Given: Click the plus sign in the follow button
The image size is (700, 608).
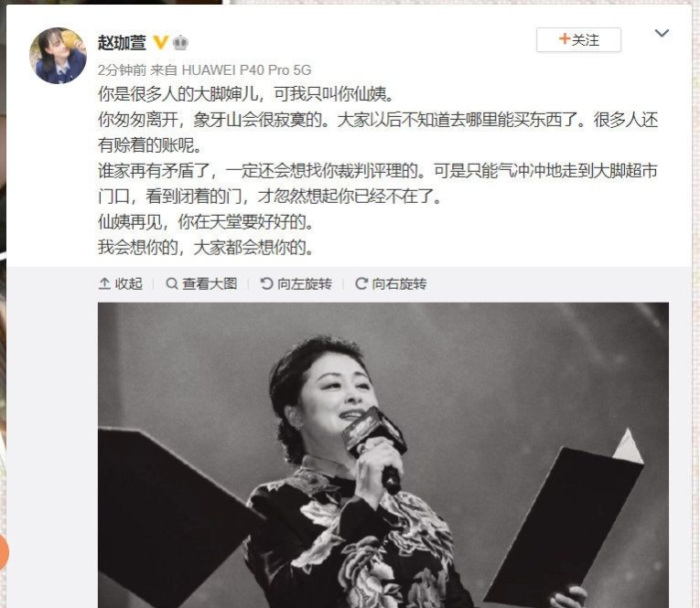Looking at the screenshot, I should [565, 38].
